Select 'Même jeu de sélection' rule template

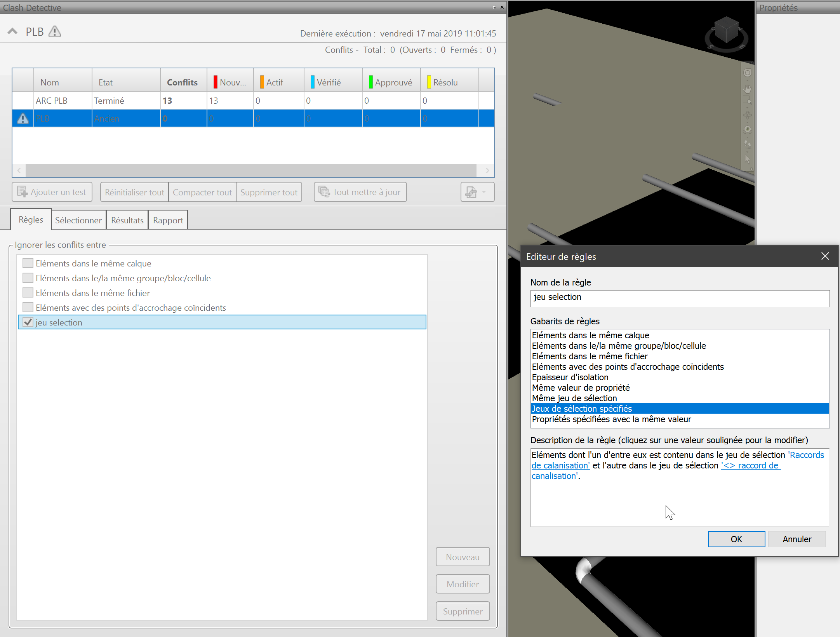(574, 398)
